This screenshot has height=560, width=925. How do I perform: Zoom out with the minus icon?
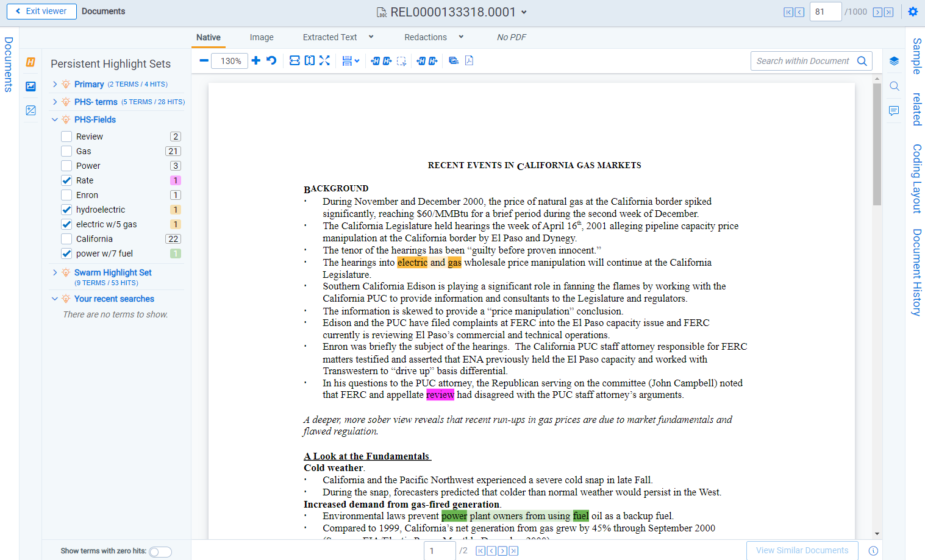click(x=204, y=60)
